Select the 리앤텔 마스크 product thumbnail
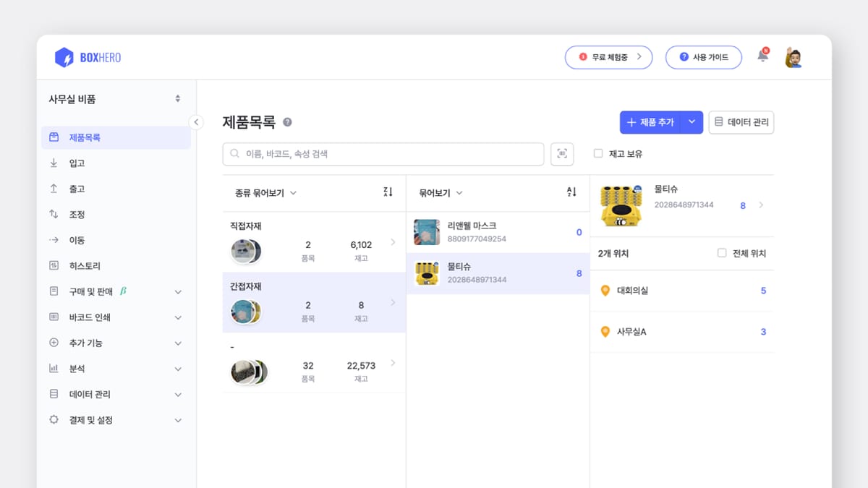Viewport: 868px width, 488px height. (427, 232)
